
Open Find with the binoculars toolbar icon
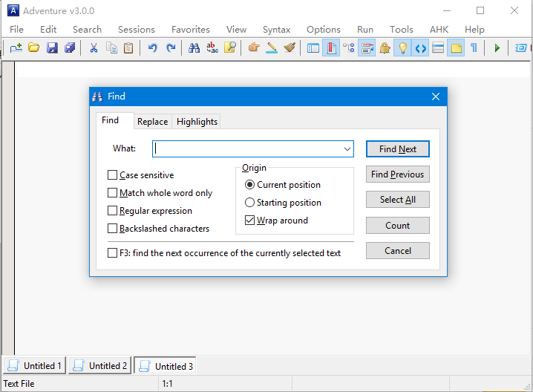coord(194,48)
